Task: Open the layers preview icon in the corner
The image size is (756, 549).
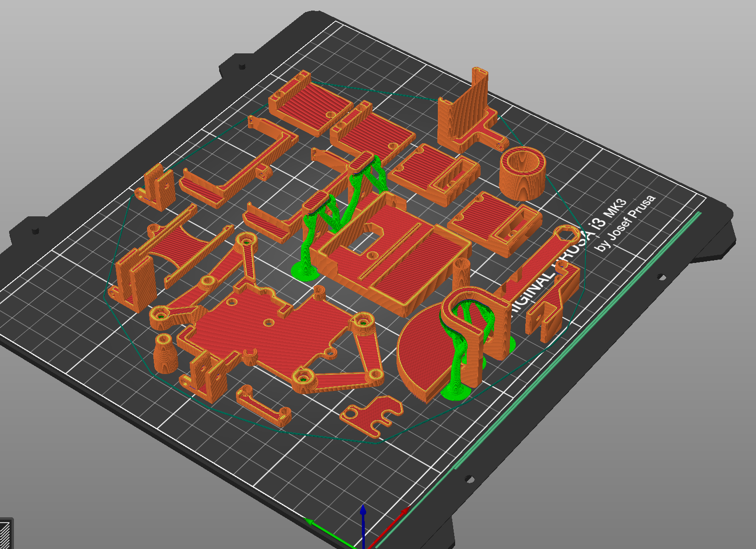Action: click(5, 534)
